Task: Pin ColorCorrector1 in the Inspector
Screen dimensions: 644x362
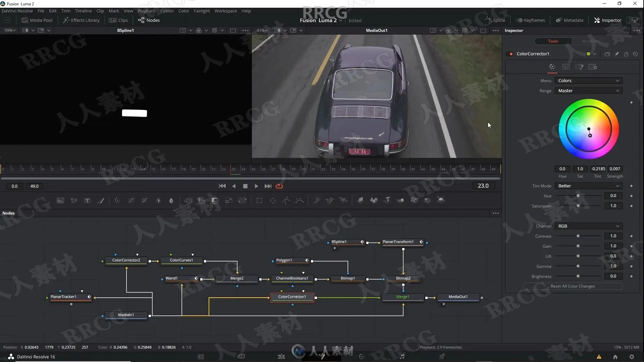Action: tap(616, 54)
